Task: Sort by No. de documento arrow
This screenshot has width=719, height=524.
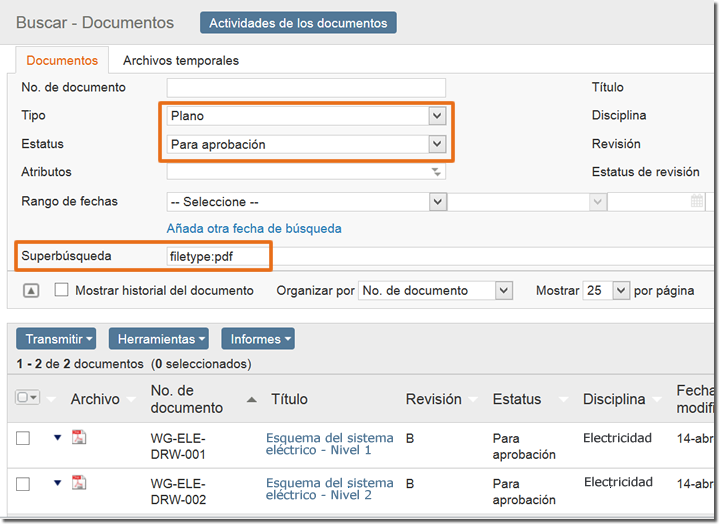Action: tap(251, 400)
